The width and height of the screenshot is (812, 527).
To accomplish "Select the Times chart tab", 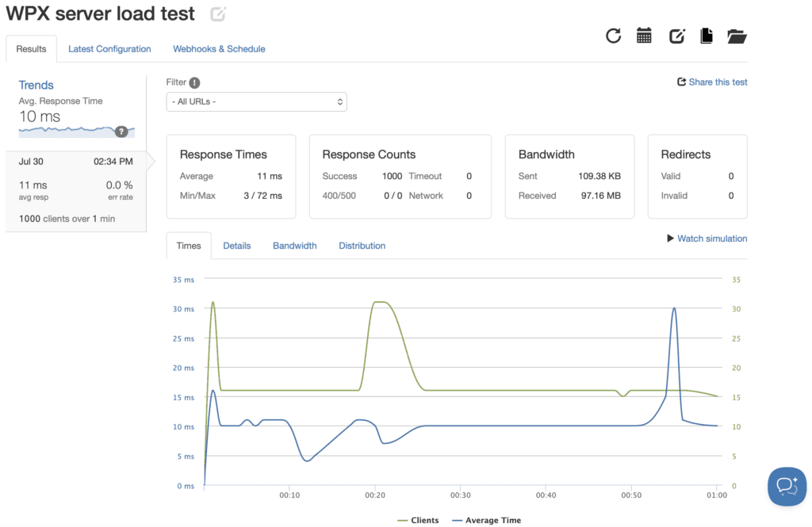I will pyautogui.click(x=189, y=246).
